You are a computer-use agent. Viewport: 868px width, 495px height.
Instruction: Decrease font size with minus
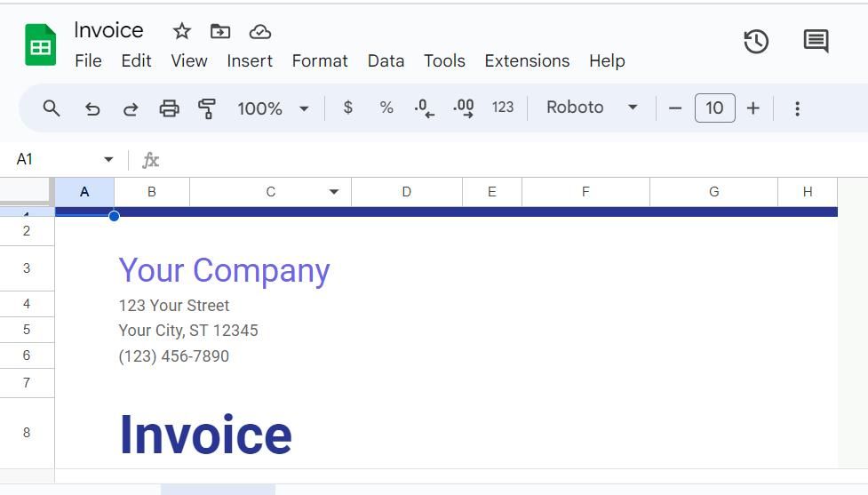click(675, 108)
